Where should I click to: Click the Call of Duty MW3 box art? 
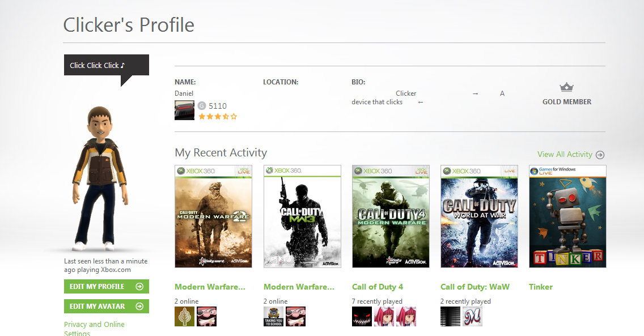[302, 216]
